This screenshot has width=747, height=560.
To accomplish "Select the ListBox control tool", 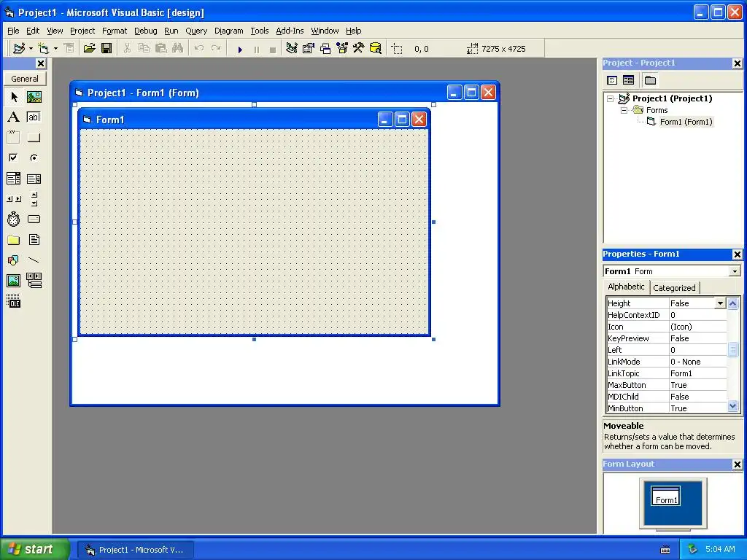I will [x=34, y=179].
